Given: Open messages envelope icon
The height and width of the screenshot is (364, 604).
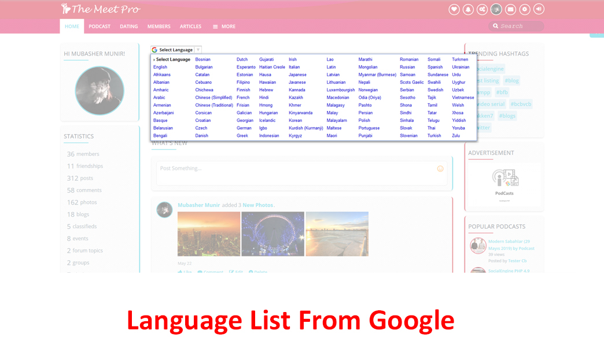Looking at the screenshot, I should click(x=510, y=9).
